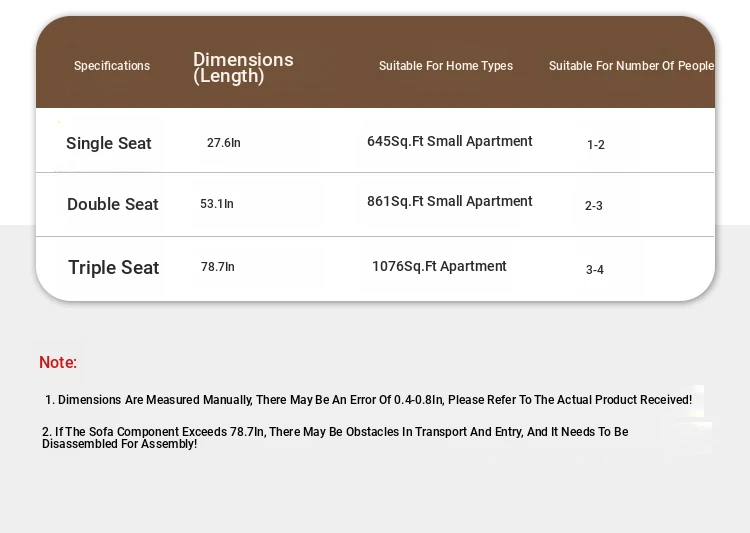Select the 53.1In length value
750x533 pixels.
217,204
